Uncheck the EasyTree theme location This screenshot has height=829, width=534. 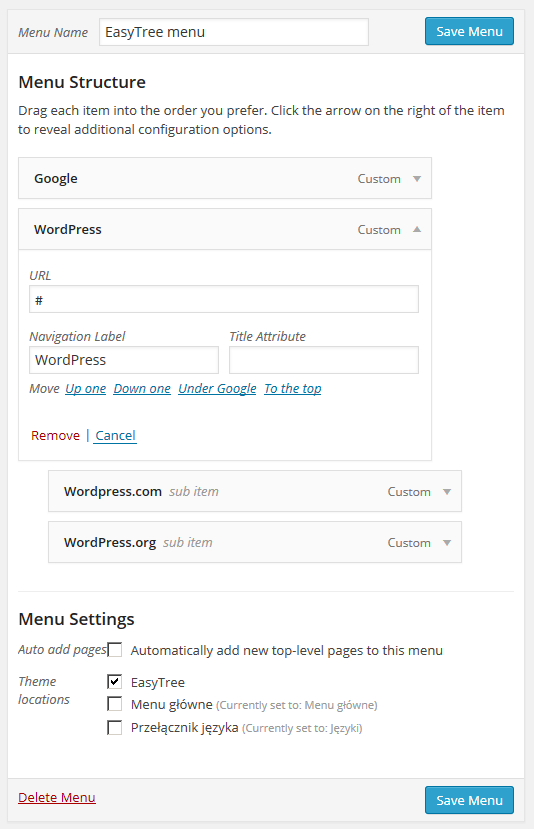(115, 681)
